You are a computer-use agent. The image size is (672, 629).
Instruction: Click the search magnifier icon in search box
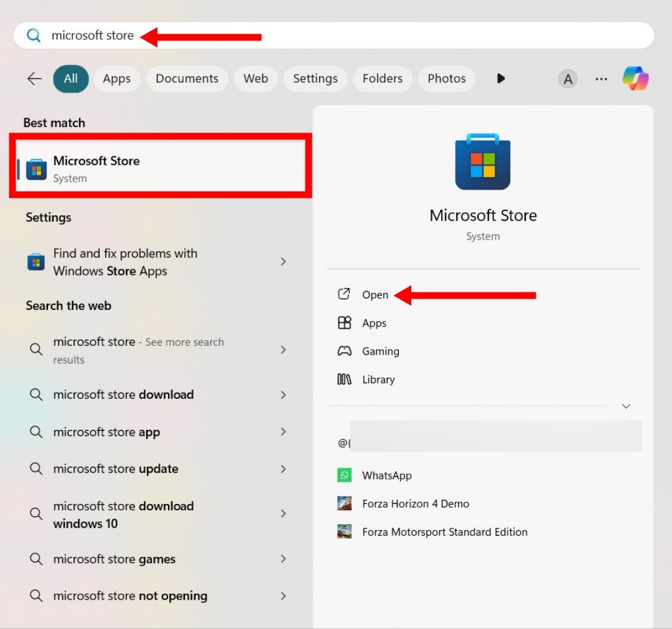34,35
